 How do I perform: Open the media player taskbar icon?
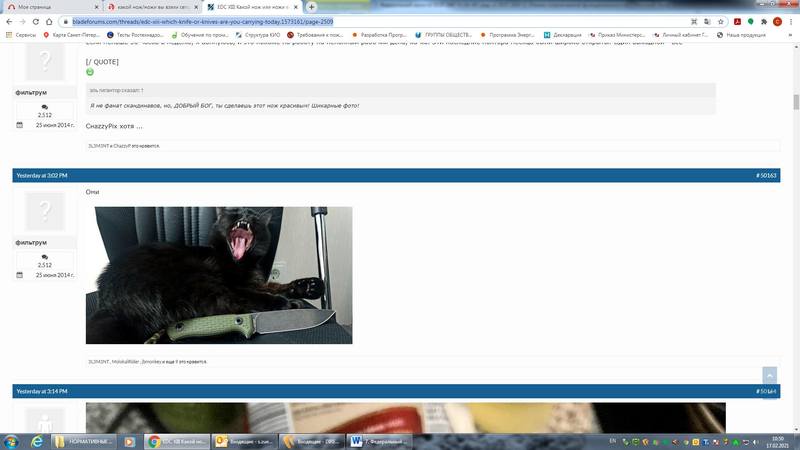point(130,441)
